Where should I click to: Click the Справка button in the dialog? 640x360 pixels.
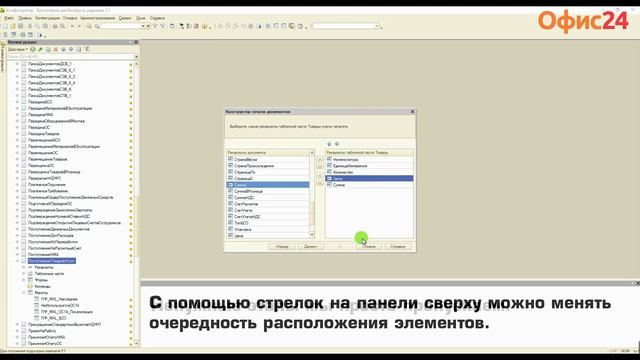click(x=398, y=247)
